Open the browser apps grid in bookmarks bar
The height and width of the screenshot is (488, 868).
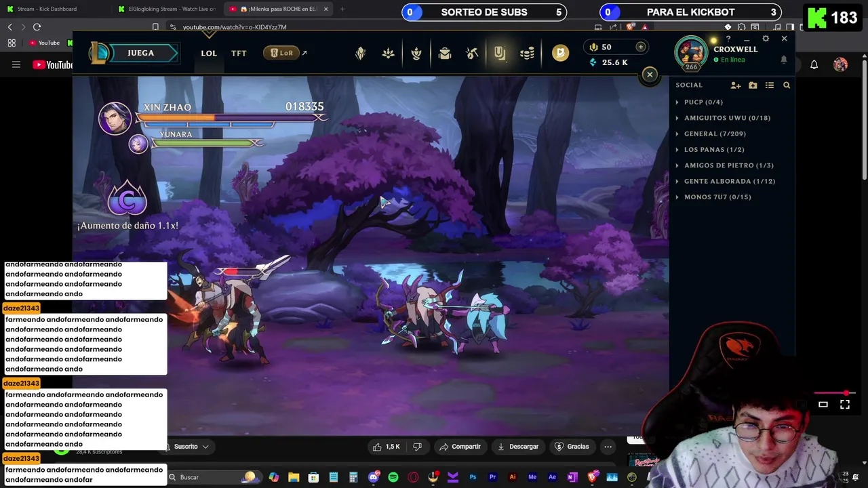pyautogui.click(x=12, y=43)
